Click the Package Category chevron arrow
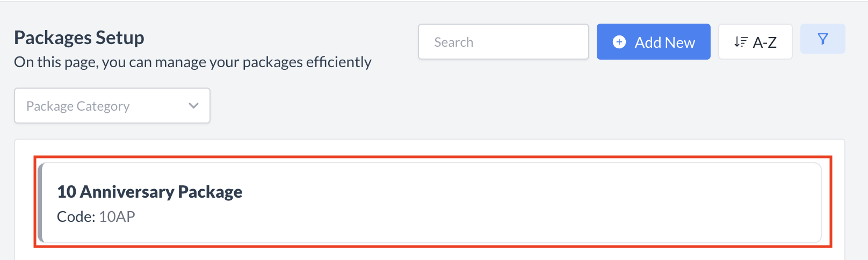The image size is (868, 260). [x=193, y=106]
